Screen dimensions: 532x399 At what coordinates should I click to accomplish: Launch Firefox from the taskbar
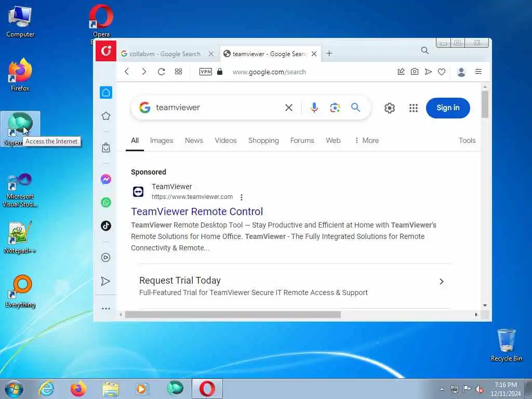coord(78,389)
